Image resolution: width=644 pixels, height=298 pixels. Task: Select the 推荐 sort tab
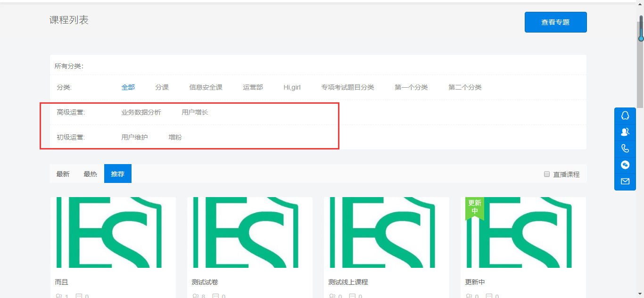coord(118,174)
